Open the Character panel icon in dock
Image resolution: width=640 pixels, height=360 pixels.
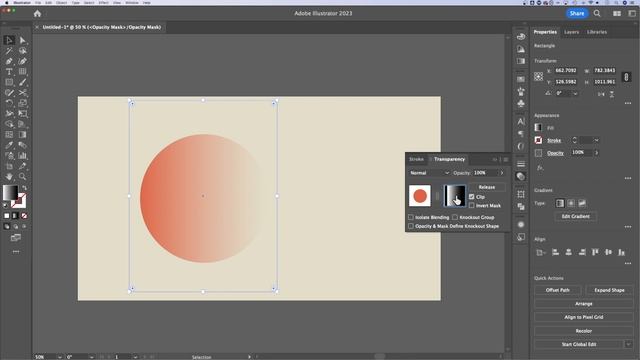point(521,122)
